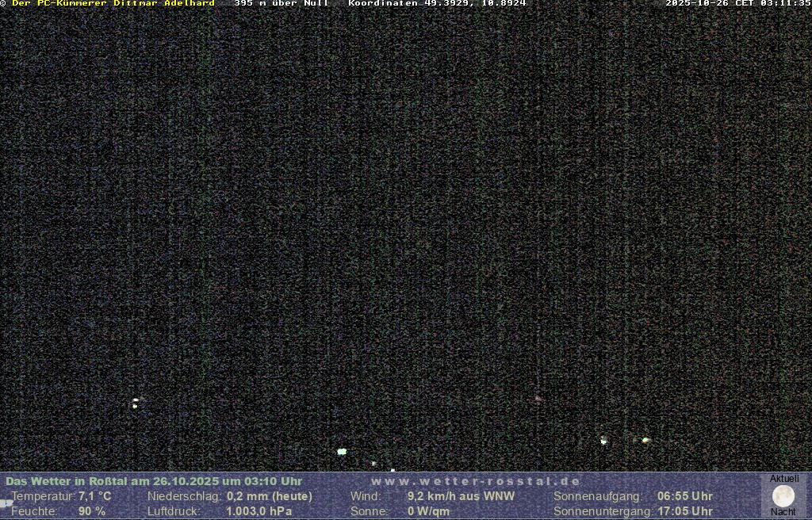Click the Koordinaten 49.3929, 10.8924 text
This screenshot has width=812, height=520.
click(437, 3)
